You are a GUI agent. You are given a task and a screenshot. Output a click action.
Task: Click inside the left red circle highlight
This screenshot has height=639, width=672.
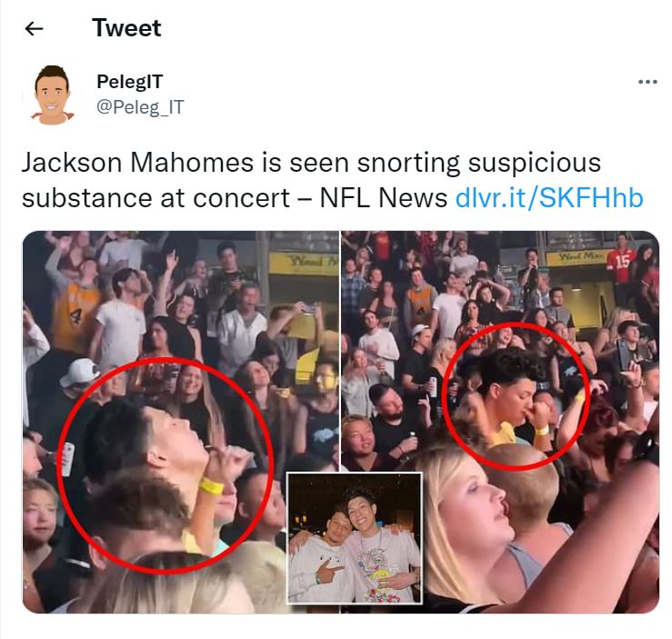coord(165,464)
